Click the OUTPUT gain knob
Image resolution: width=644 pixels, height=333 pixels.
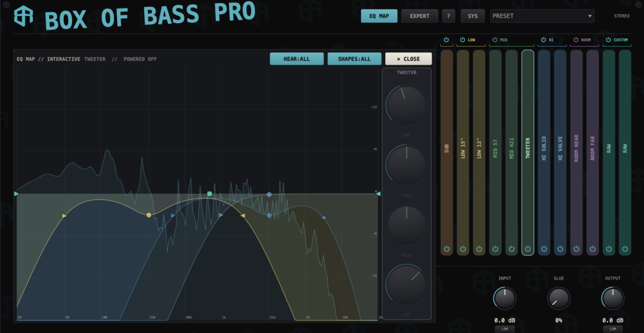pyautogui.click(x=613, y=298)
